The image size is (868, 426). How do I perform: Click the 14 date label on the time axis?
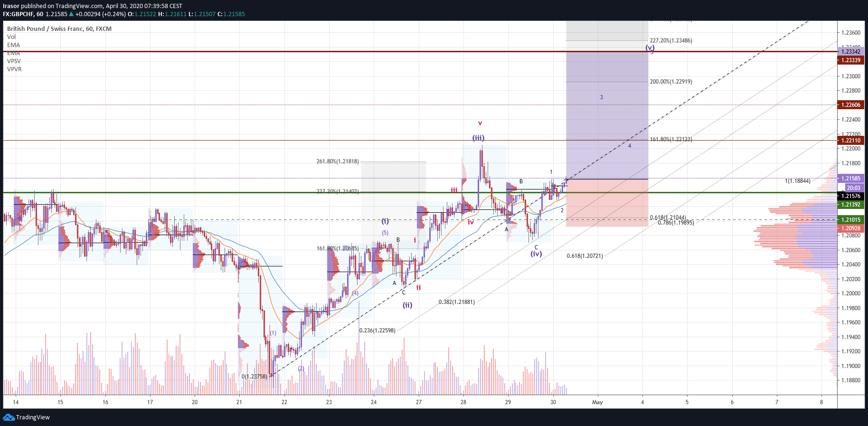16,402
